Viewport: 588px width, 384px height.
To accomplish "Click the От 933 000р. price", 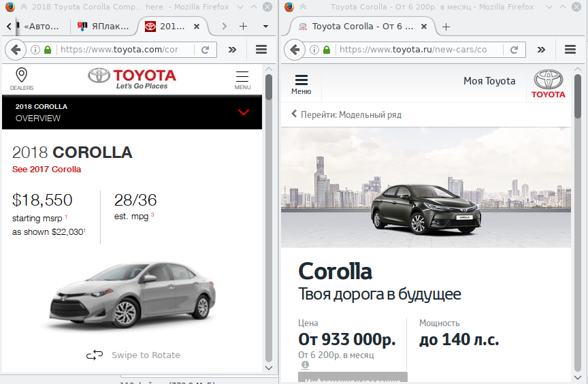I will coord(347,339).
